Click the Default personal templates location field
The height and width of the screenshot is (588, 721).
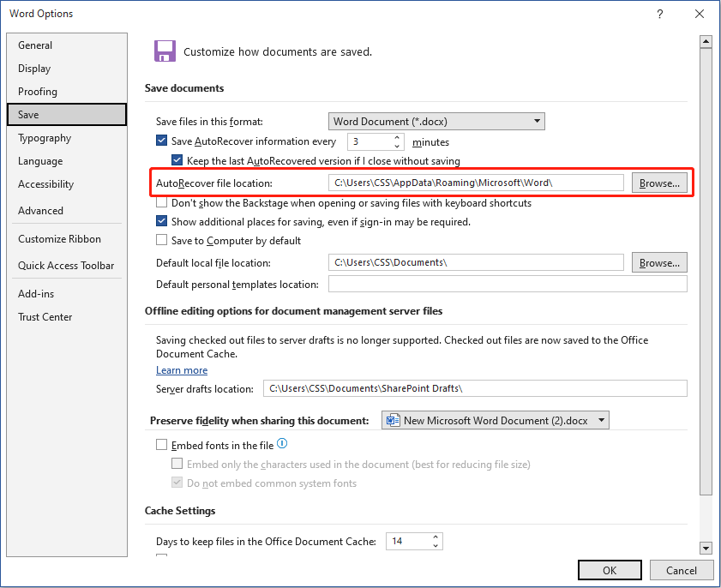point(508,284)
